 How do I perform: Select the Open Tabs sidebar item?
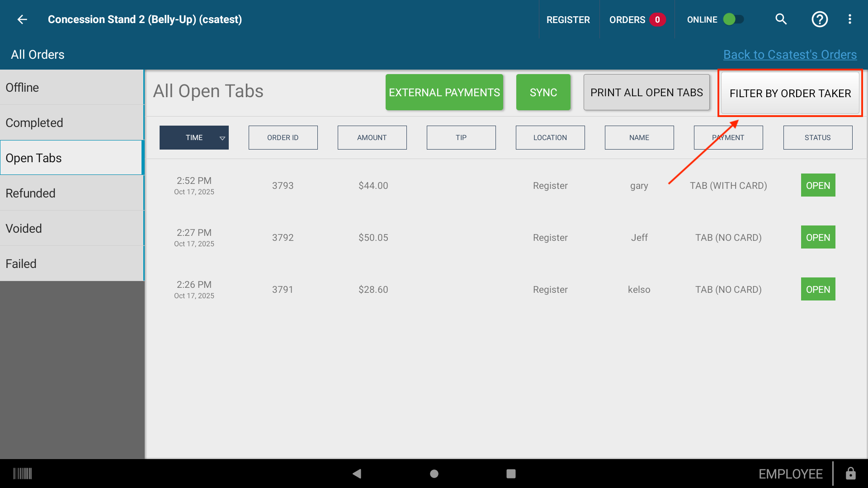[x=72, y=158]
